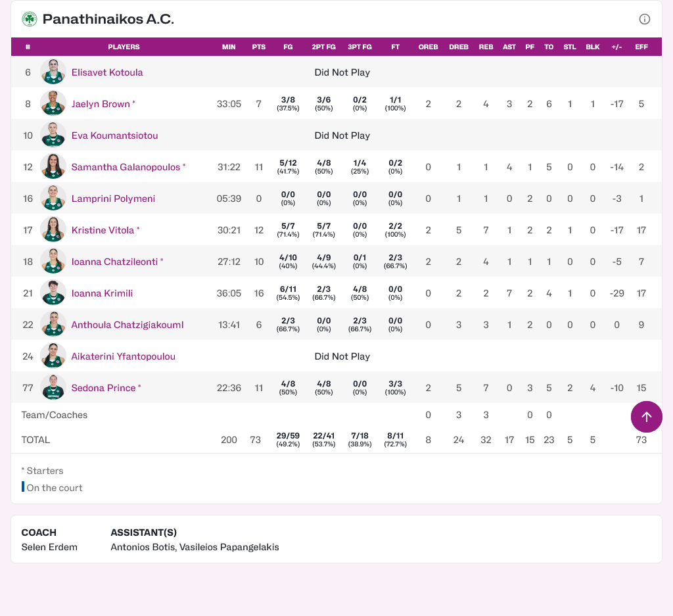The width and height of the screenshot is (673, 616).
Task: Go to Ioanna Chatzileonti's profile
Action: coord(114,262)
